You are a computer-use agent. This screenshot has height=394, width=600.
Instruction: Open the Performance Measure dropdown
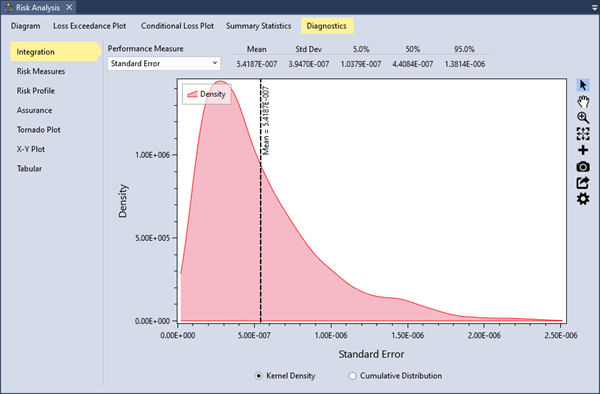(164, 63)
